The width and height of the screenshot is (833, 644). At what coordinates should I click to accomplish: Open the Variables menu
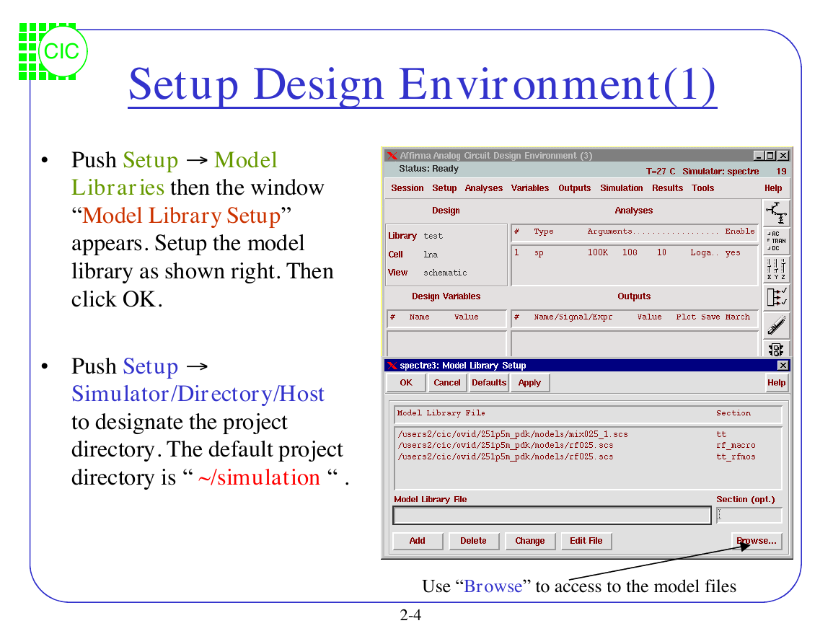(530, 188)
